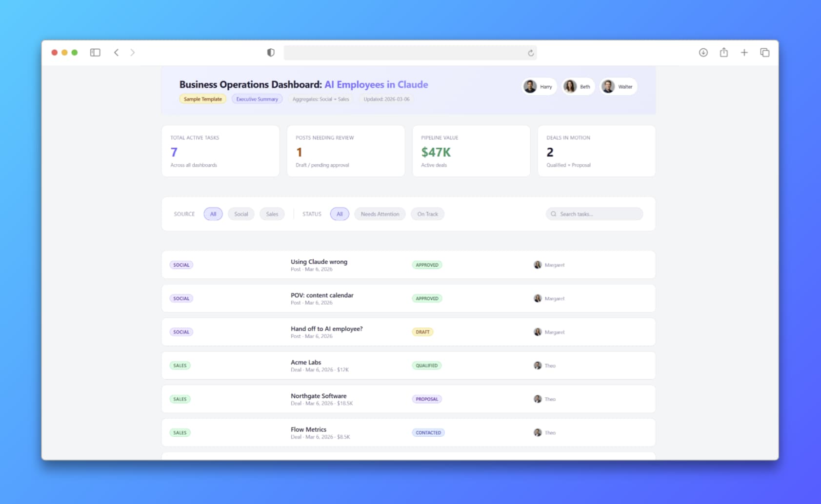Click the browser address bar
This screenshot has height=504, width=821.
[405, 53]
